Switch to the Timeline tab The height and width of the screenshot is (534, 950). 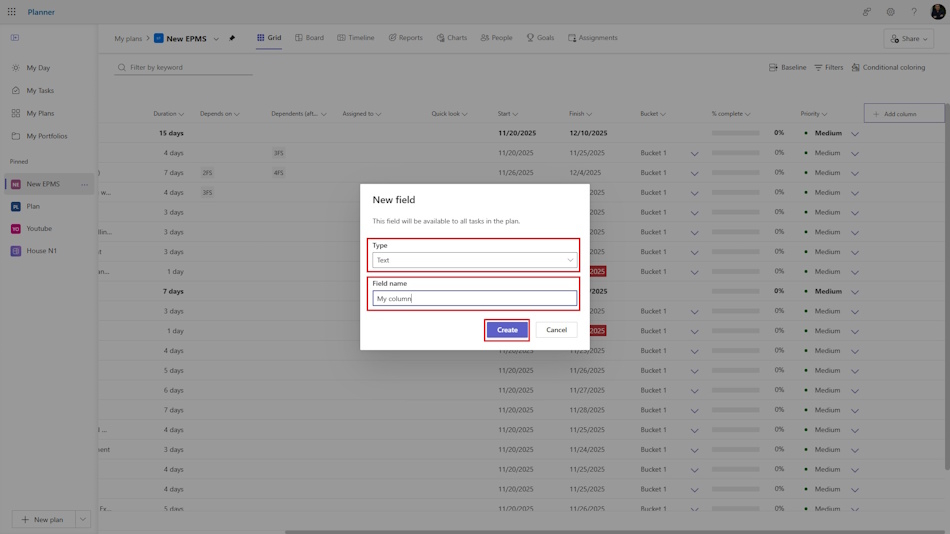click(356, 38)
